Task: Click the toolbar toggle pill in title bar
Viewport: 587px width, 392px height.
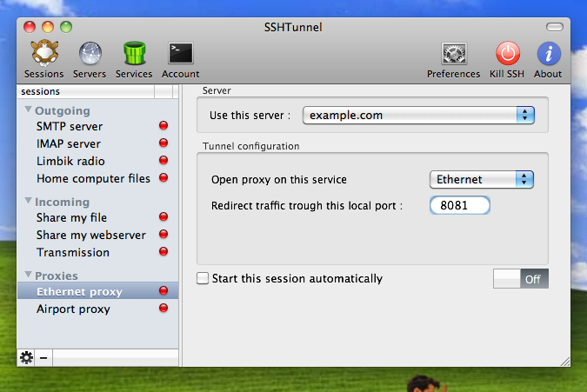Action: [555, 27]
